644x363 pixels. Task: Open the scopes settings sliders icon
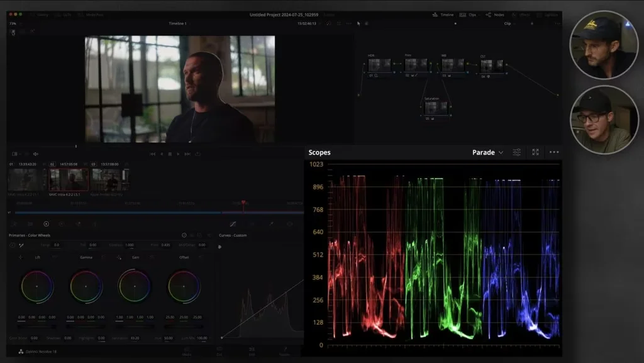coord(516,152)
